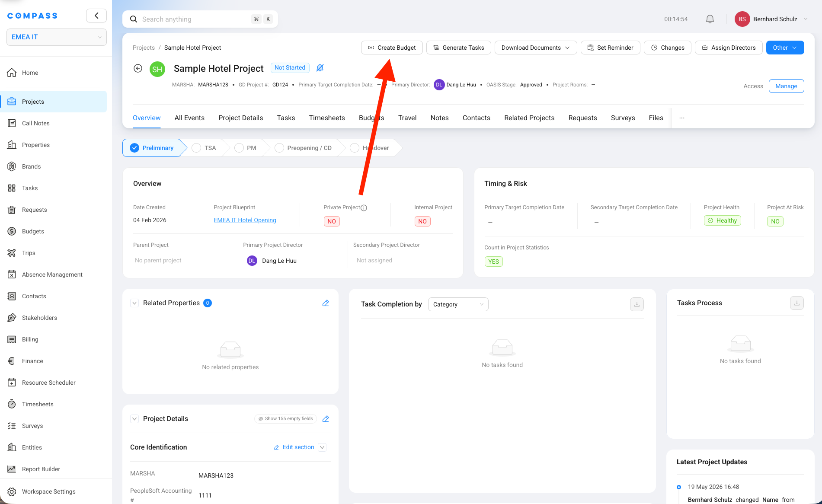The height and width of the screenshot is (504, 822).
Task: Click the Set Reminder button
Action: 610,48
